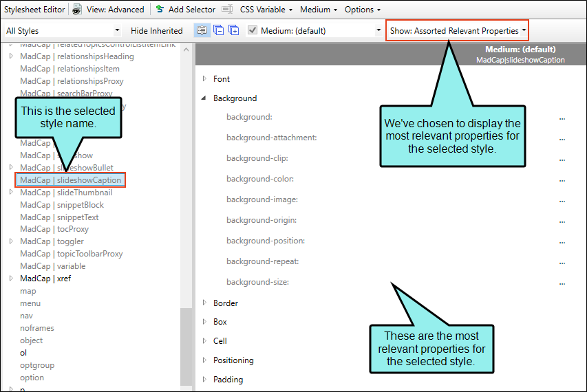Select the show set properties icon

point(218,30)
